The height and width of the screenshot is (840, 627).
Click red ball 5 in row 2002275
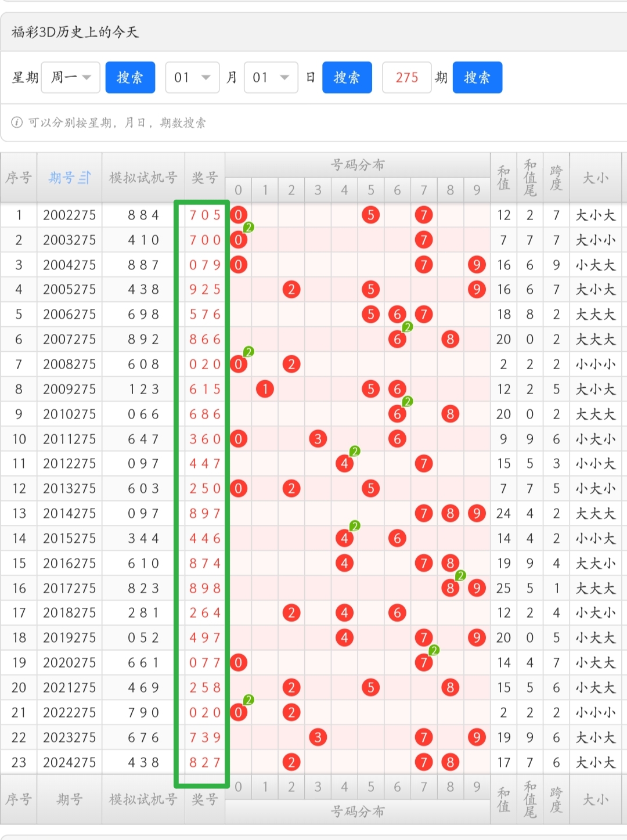coord(370,215)
